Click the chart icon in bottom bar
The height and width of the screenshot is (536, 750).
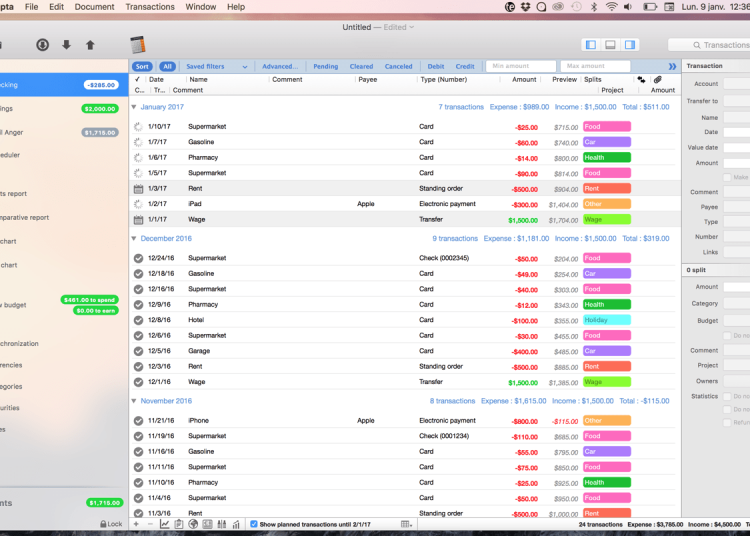(x=164, y=524)
